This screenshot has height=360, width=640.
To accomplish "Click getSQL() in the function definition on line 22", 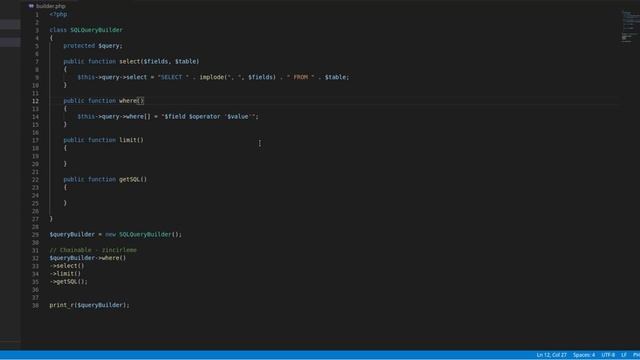I will pos(133,179).
